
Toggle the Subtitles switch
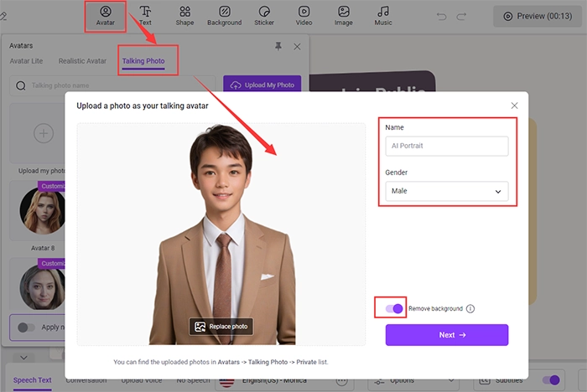click(x=551, y=380)
